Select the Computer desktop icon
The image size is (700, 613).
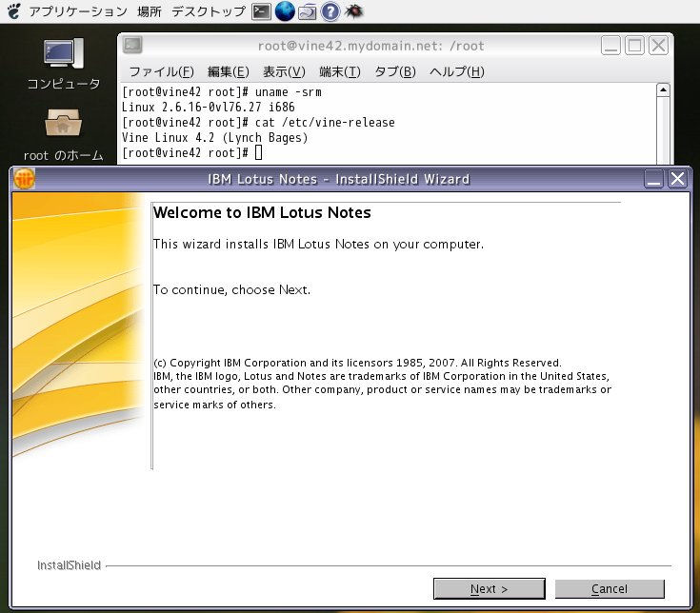(x=64, y=65)
